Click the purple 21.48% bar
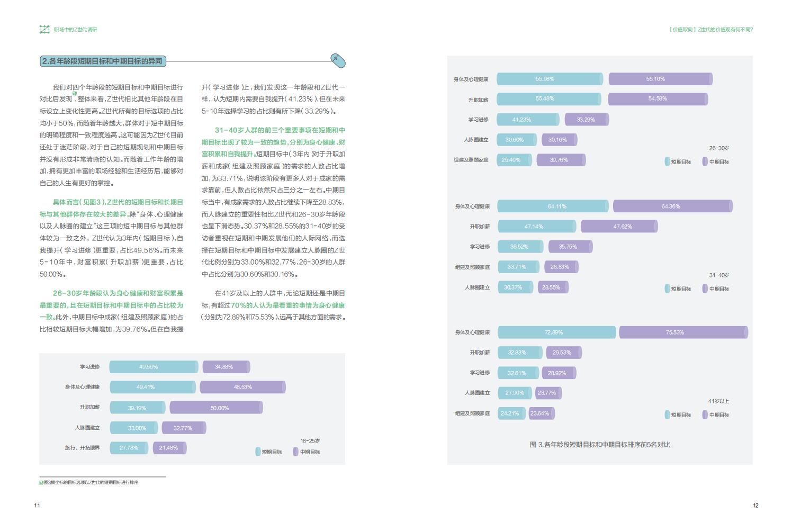This screenshot has width=792, height=532. [x=169, y=448]
